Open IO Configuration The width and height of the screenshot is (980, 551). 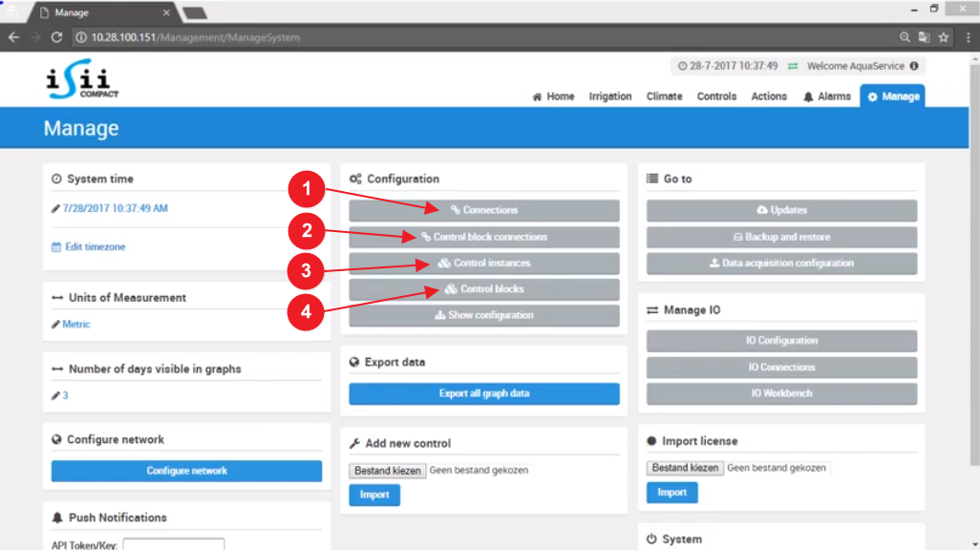point(782,341)
